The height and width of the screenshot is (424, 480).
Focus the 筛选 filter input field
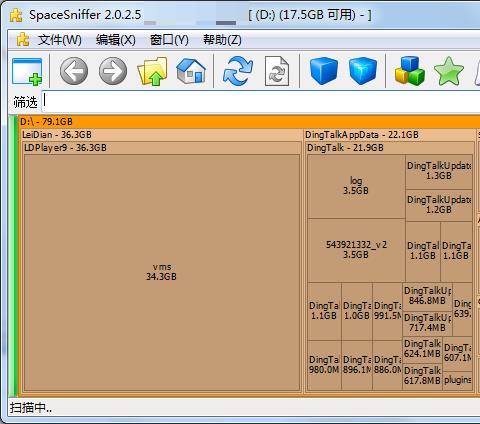tap(260, 102)
